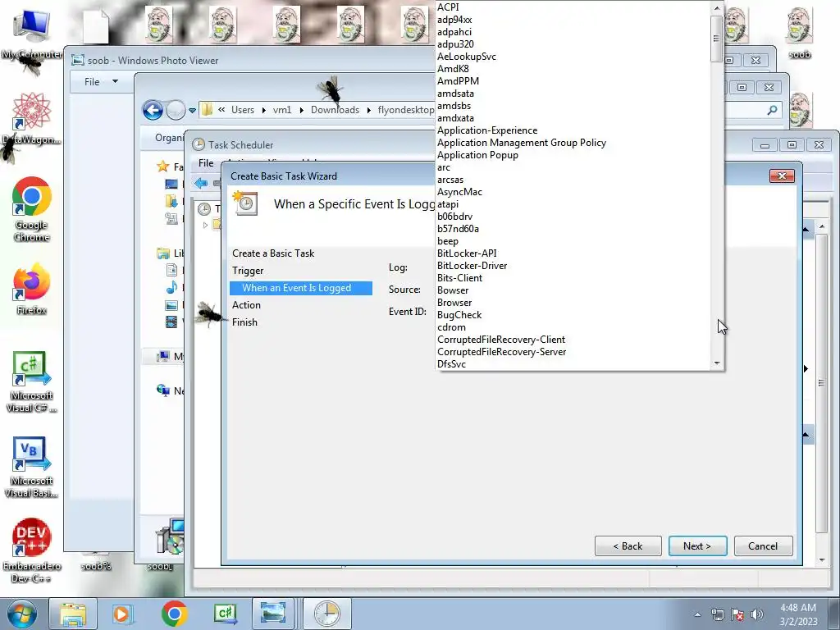Pick DfsSvc at the list bottom

point(451,364)
